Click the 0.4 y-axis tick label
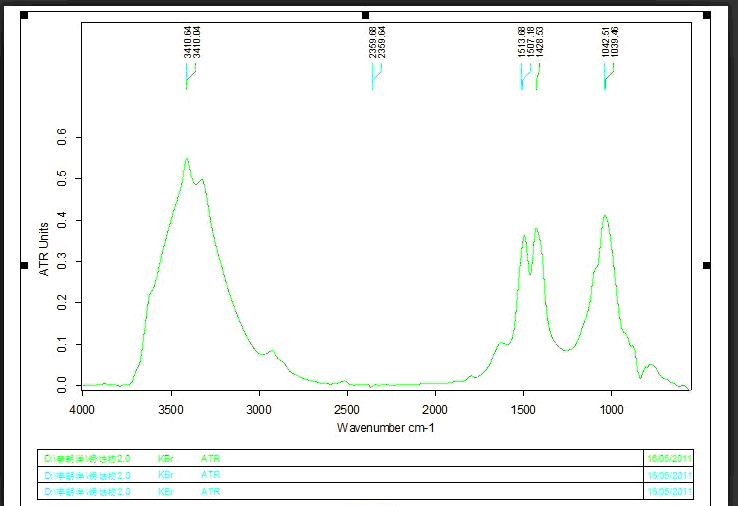This screenshot has height=506, width=738. click(62, 220)
